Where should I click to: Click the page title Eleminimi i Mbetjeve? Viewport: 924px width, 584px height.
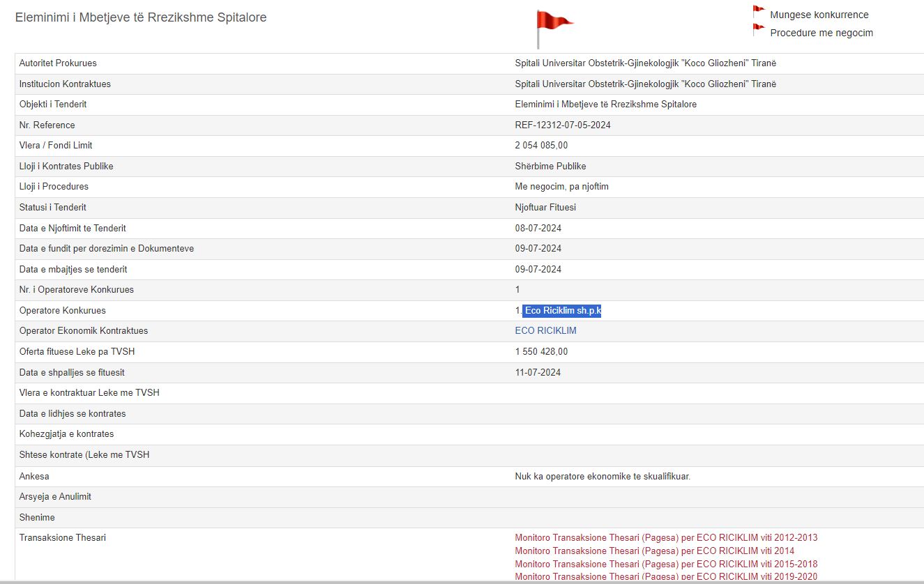point(141,17)
